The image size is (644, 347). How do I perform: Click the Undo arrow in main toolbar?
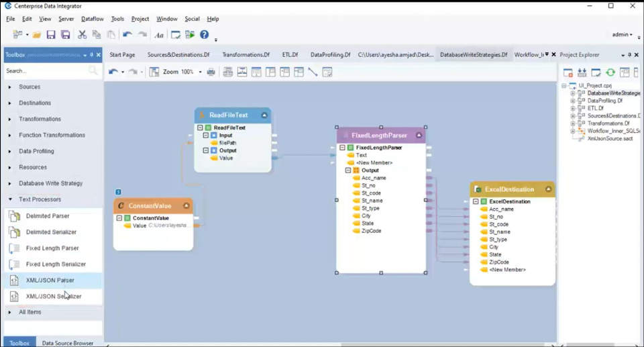tap(127, 35)
